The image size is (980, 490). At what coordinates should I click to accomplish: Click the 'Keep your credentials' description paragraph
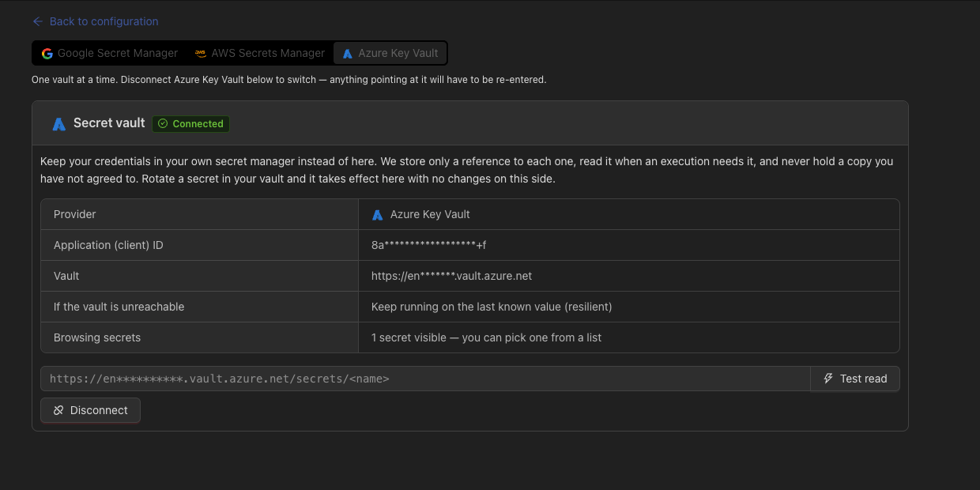point(466,170)
